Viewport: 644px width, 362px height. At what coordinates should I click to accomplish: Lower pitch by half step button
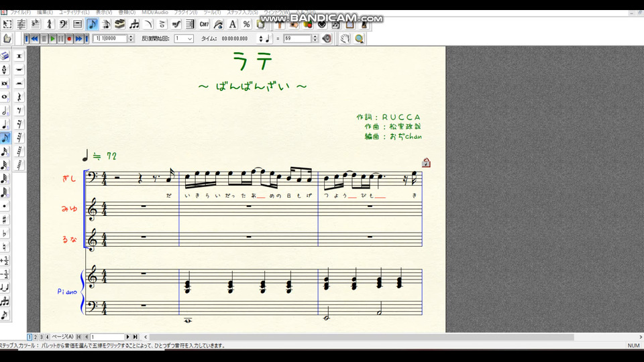coord(5,274)
